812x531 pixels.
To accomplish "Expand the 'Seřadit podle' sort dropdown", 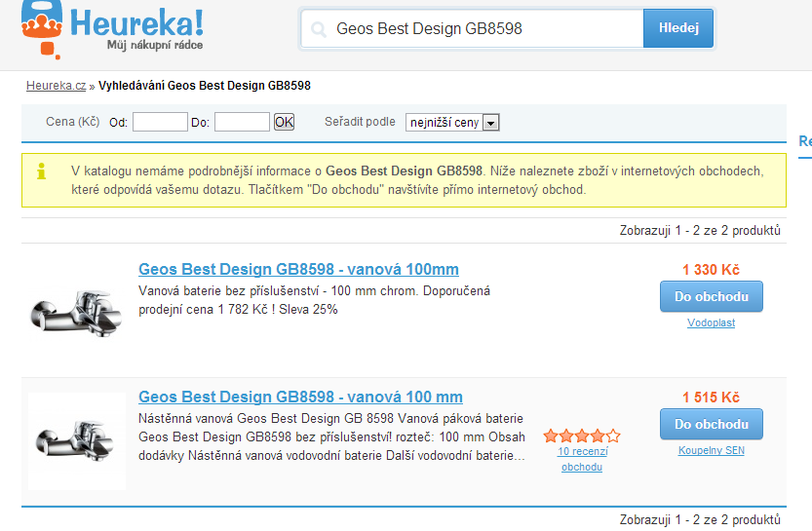I will 453,122.
